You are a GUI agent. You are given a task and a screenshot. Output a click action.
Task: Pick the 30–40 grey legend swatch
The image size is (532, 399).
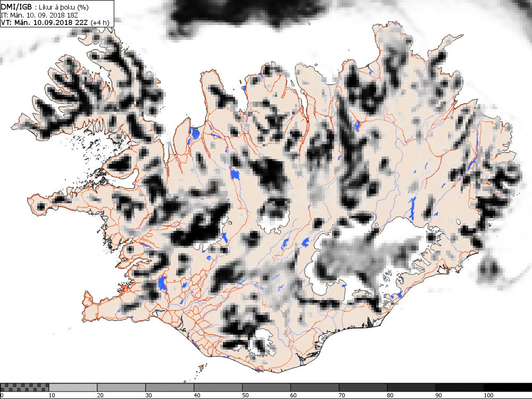(170, 387)
